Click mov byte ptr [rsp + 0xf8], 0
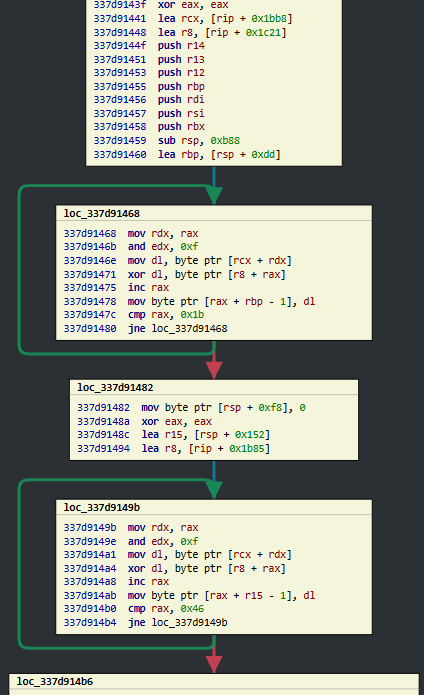Viewport: 424px width, 695px height. click(x=191, y=407)
